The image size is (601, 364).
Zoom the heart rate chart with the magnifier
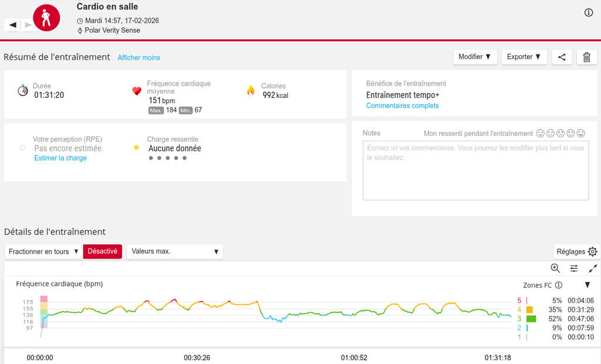tap(555, 268)
